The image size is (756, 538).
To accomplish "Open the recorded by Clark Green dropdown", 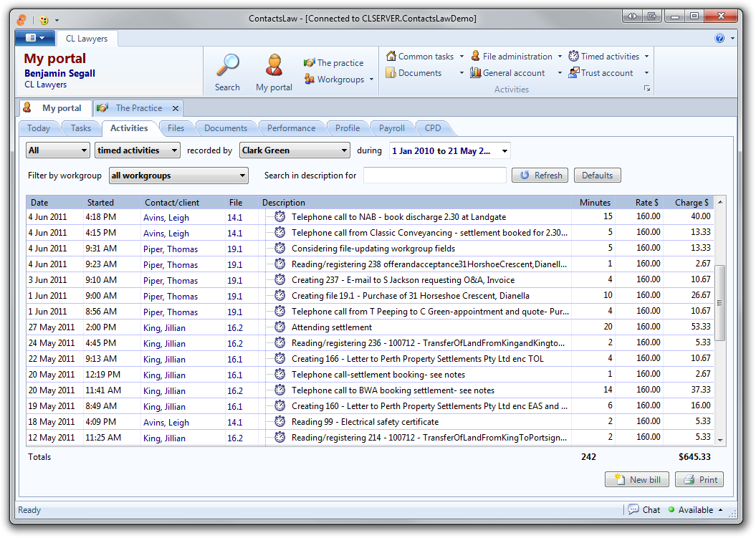I will tap(295, 150).
